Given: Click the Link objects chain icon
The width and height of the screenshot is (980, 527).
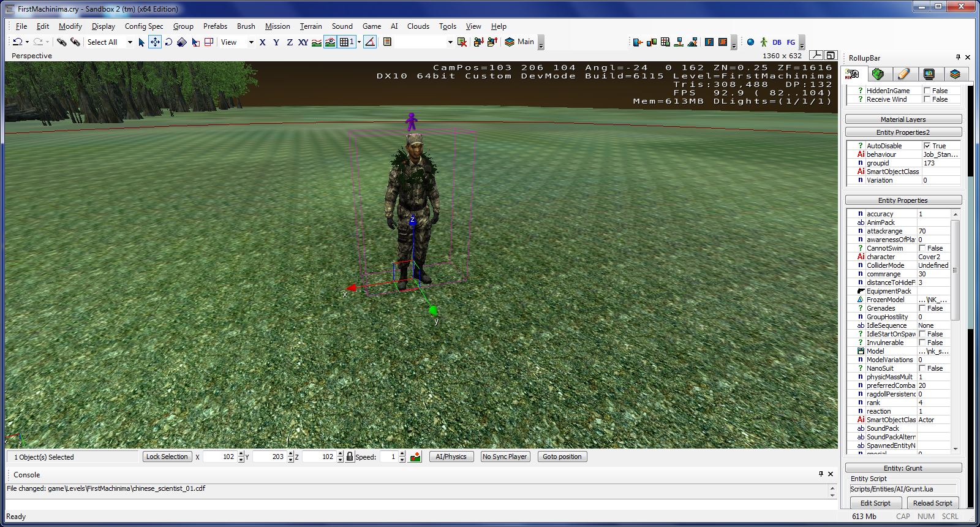Looking at the screenshot, I should coord(61,42).
